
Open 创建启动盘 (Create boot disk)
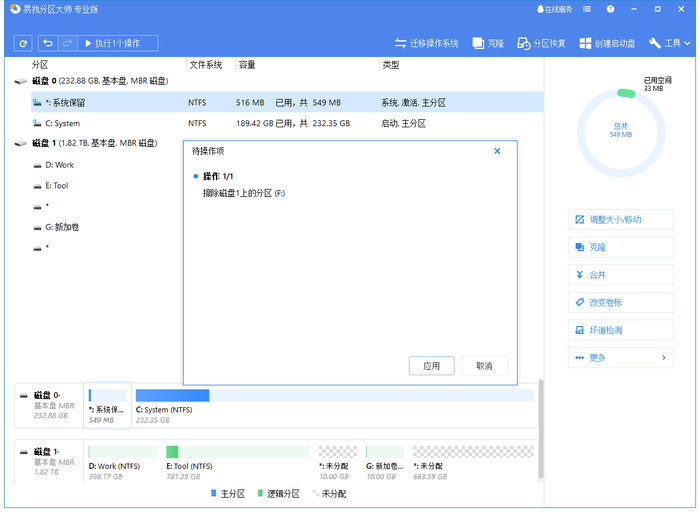[608, 44]
